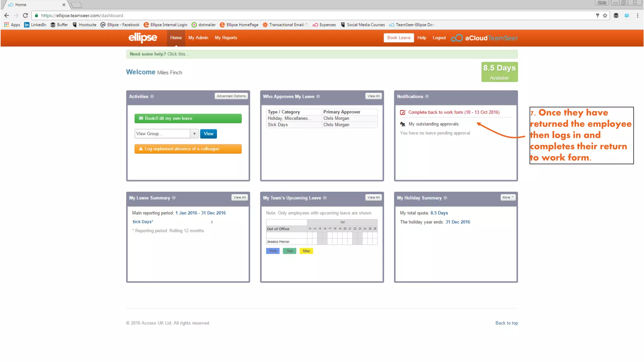Open the My Reports menu

(226, 38)
